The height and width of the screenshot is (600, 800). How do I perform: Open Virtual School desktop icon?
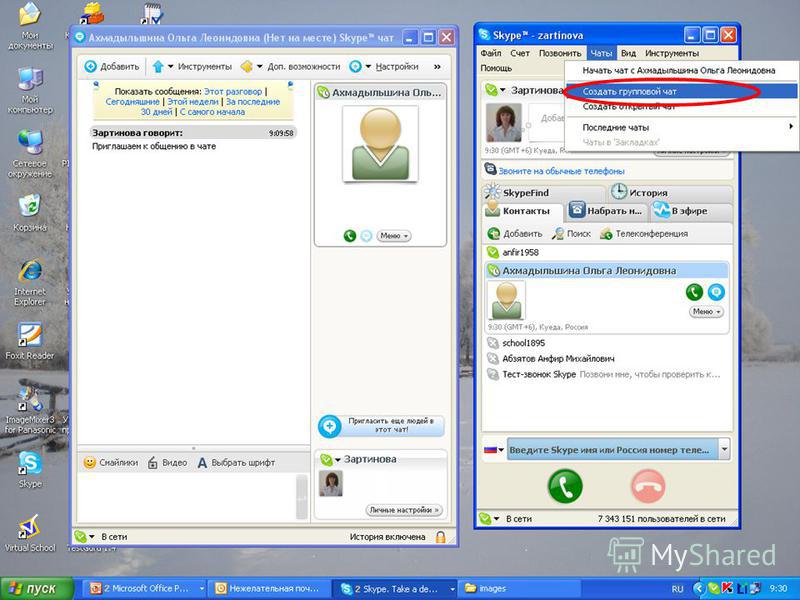[30, 533]
